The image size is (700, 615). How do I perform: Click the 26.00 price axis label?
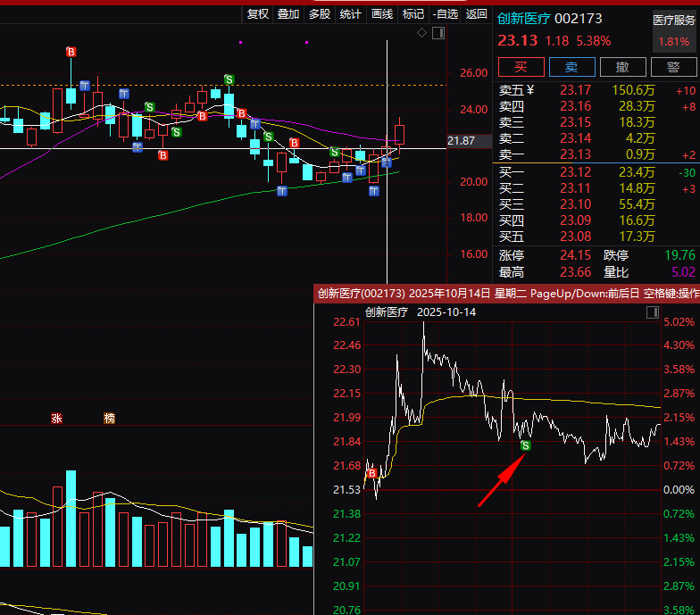coord(473,73)
